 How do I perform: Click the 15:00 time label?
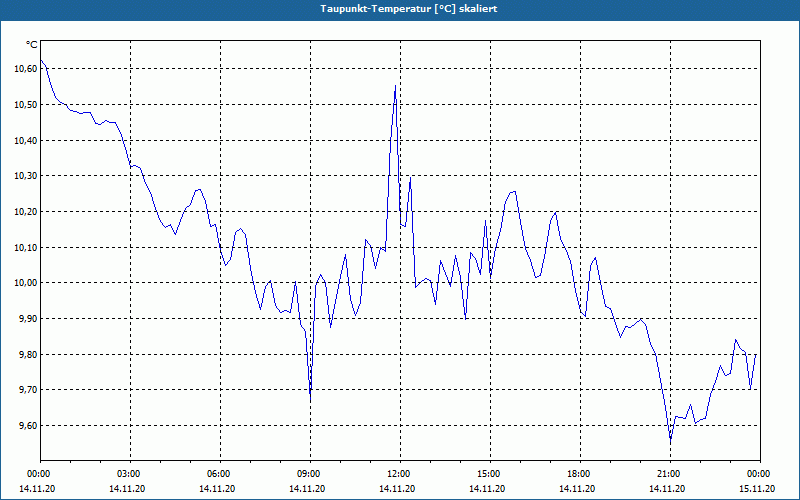pyautogui.click(x=490, y=474)
